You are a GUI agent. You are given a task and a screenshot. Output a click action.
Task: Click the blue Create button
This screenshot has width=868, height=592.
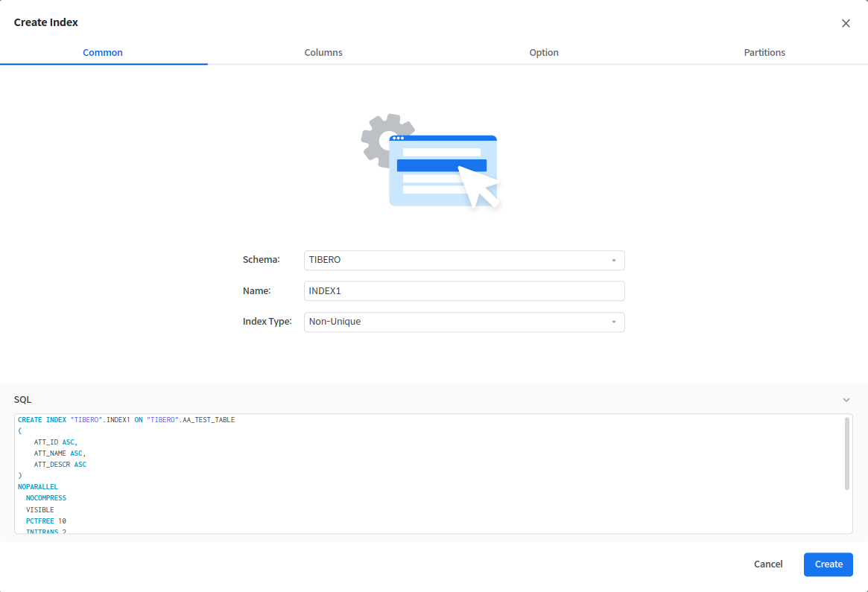click(828, 564)
